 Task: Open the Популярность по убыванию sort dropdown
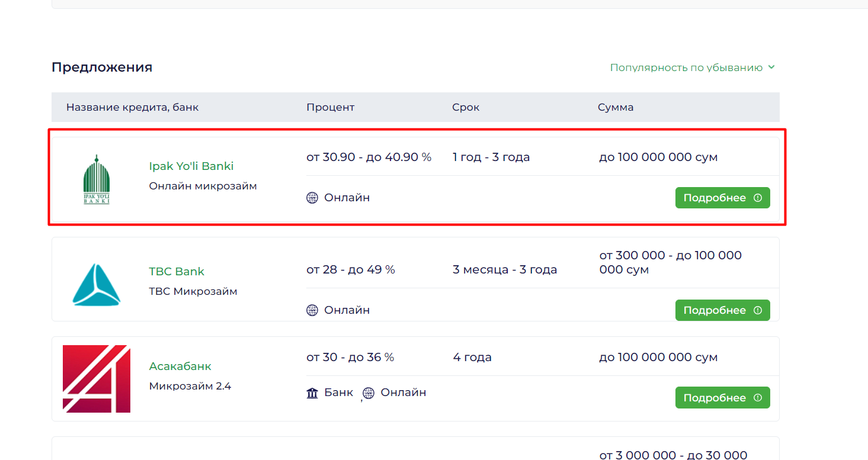(693, 67)
